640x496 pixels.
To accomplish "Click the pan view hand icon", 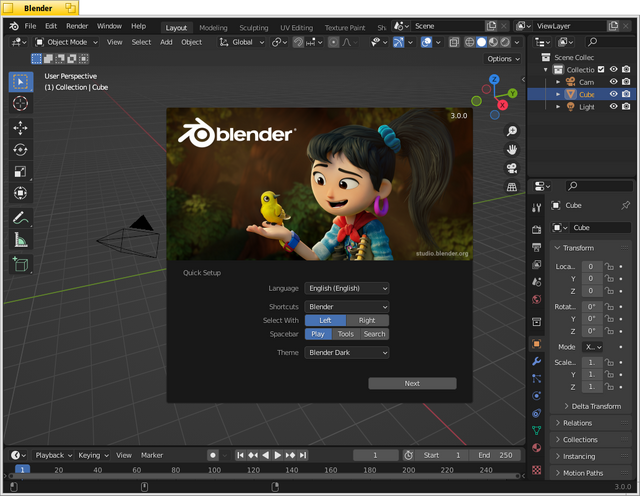I will coord(511,150).
